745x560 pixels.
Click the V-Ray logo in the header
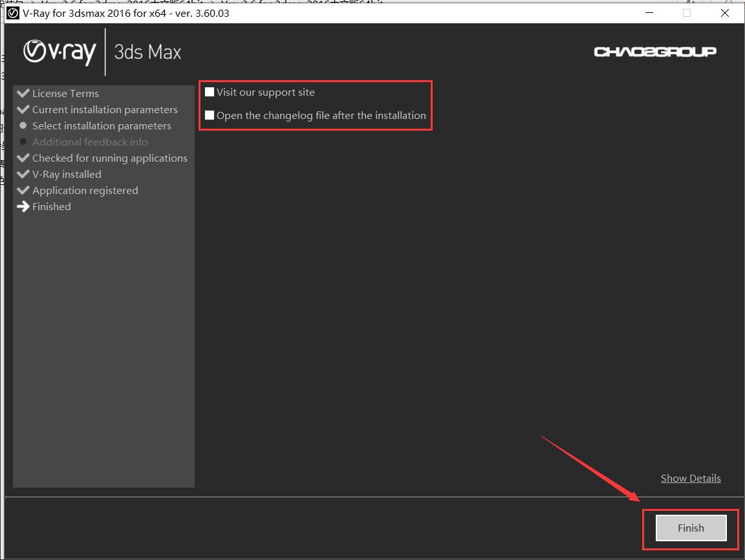click(59, 52)
